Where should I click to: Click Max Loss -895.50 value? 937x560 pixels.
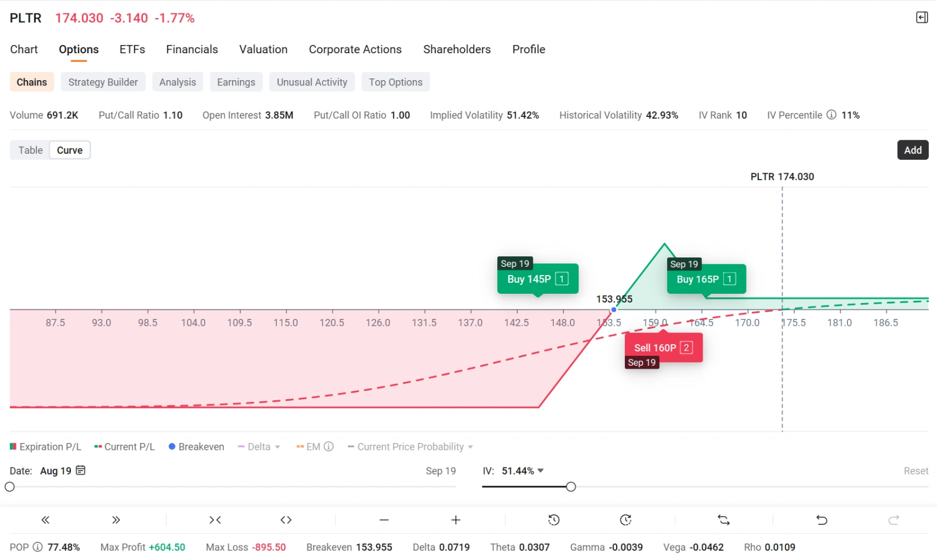[269, 547]
